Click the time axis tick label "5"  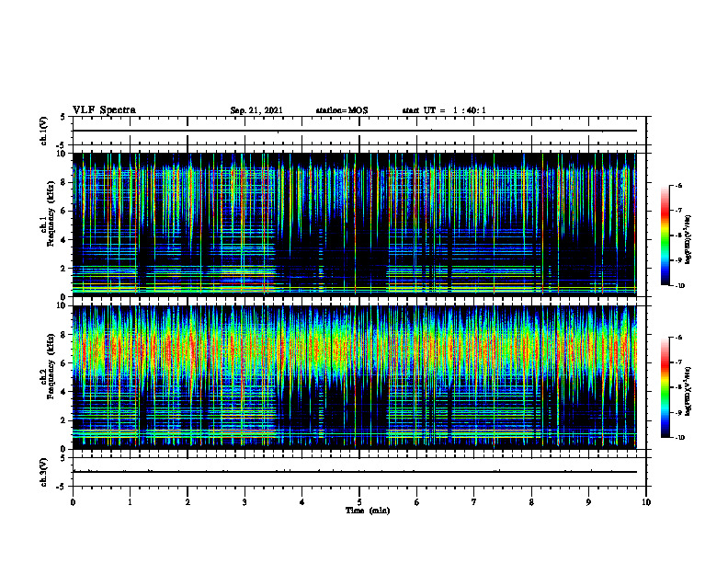(359, 502)
